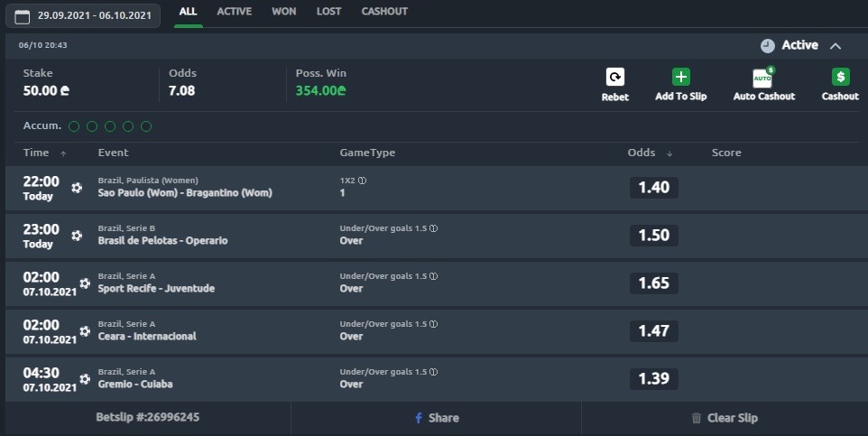Click the Event column header
Image resolution: width=868 pixels, height=436 pixels.
pos(113,153)
